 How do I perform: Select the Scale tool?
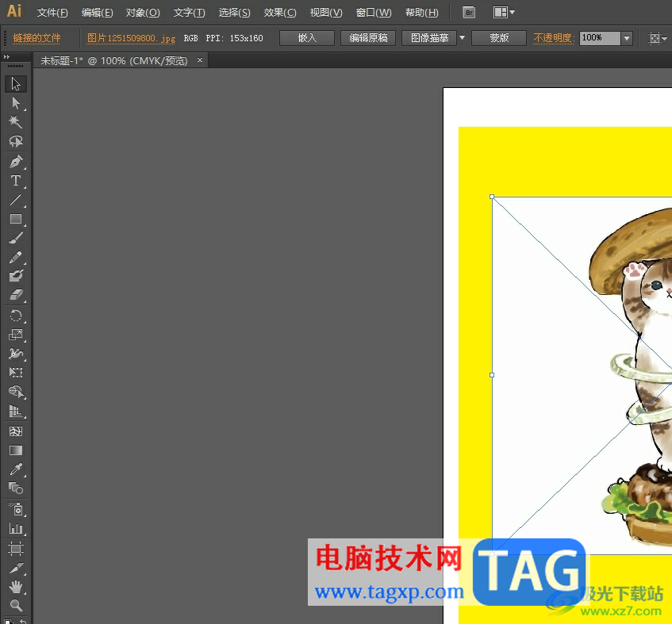pos(16,335)
